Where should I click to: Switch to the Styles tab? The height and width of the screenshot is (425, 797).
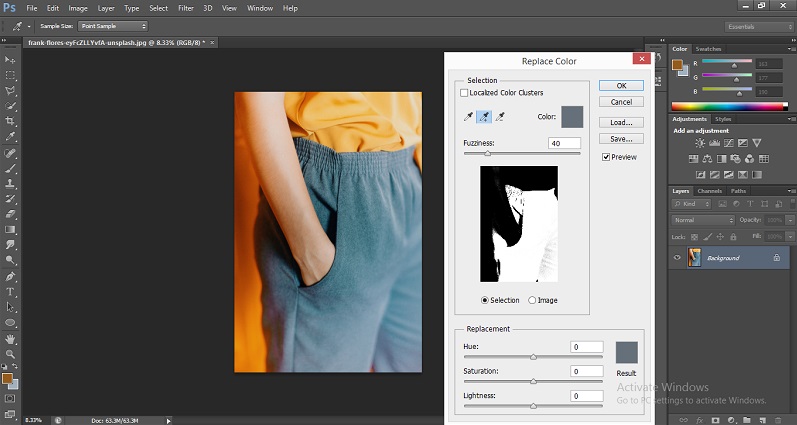click(x=723, y=119)
